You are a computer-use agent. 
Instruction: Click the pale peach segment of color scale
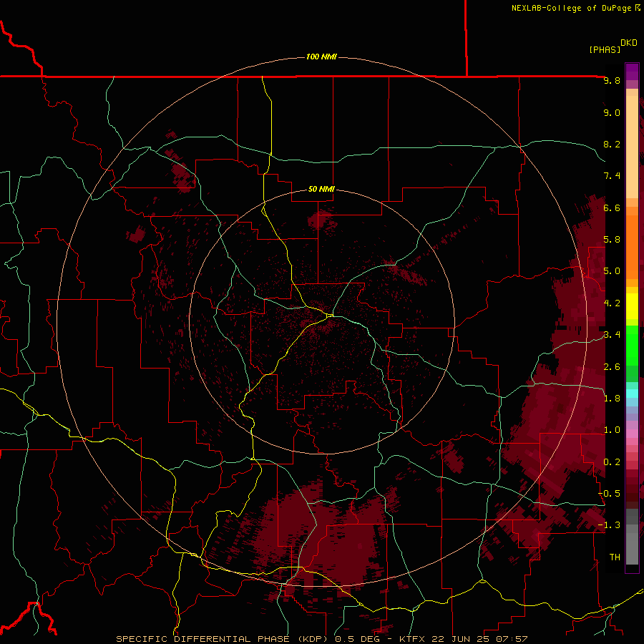[632, 147]
